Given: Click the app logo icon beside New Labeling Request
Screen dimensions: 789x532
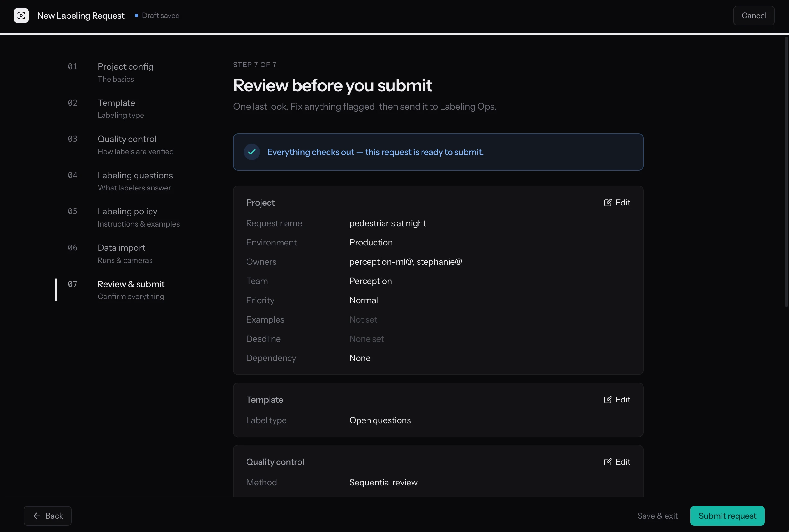Looking at the screenshot, I should click(21, 16).
